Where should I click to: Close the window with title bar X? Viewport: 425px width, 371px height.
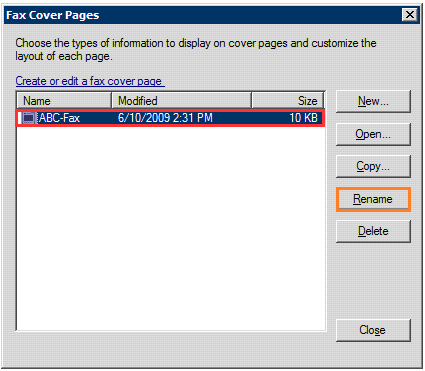pyautogui.click(x=410, y=15)
